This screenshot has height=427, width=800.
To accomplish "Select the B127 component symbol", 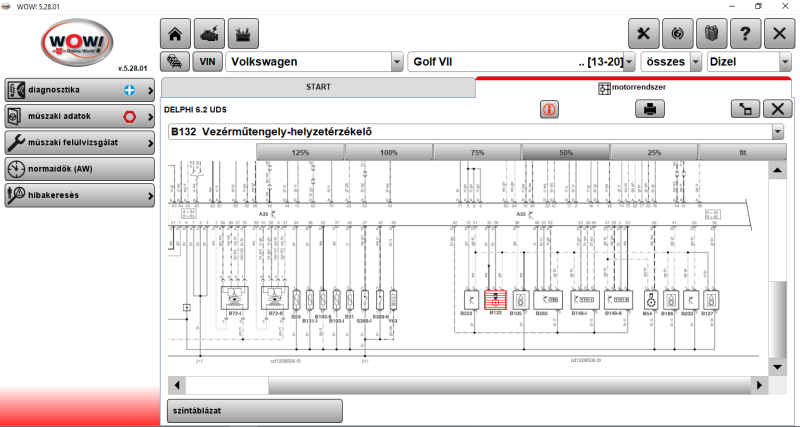I will (711, 300).
